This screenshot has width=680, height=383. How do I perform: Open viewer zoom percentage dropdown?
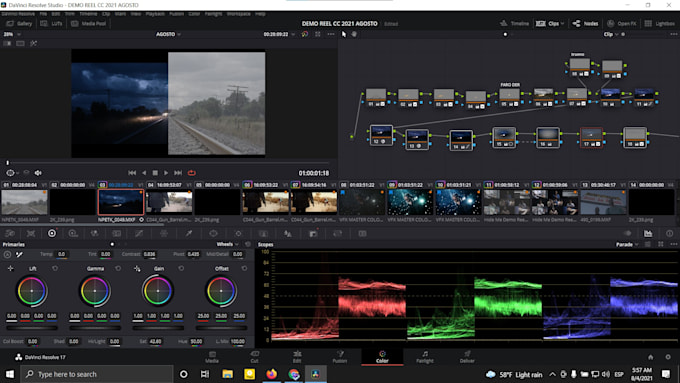tap(12, 34)
